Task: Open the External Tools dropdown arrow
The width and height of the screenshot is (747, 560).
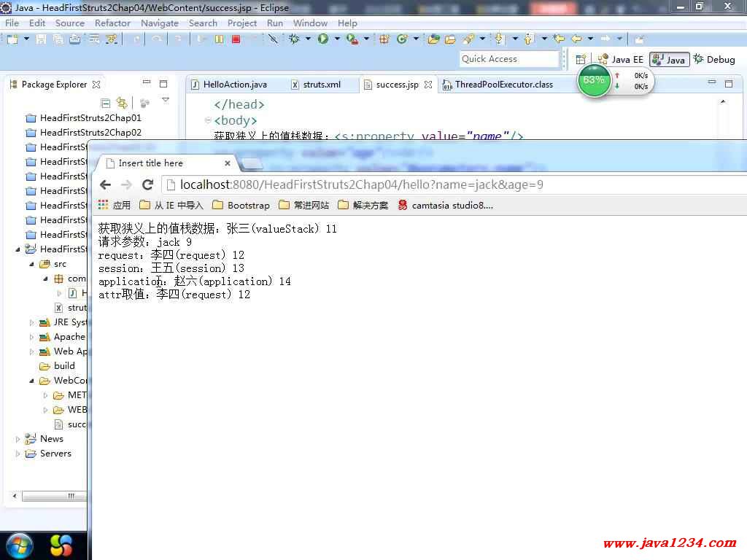Action: pos(366,39)
